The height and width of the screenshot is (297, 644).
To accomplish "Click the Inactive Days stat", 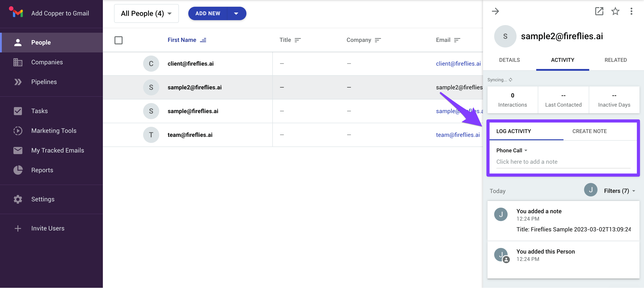I will pos(614,100).
